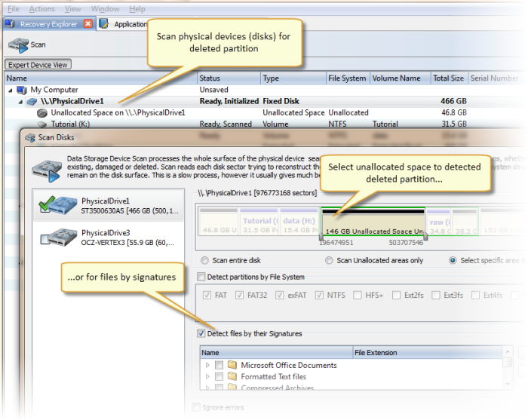Toggle the FAT checkbox
Screen dimensions: 528x420
tap(207, 295)
